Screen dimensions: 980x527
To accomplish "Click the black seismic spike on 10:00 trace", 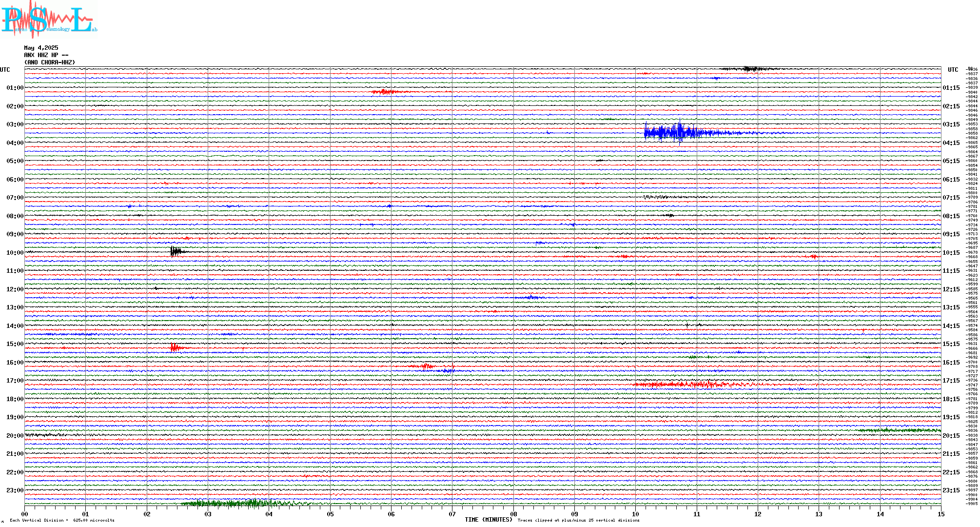I will point(175,252).
